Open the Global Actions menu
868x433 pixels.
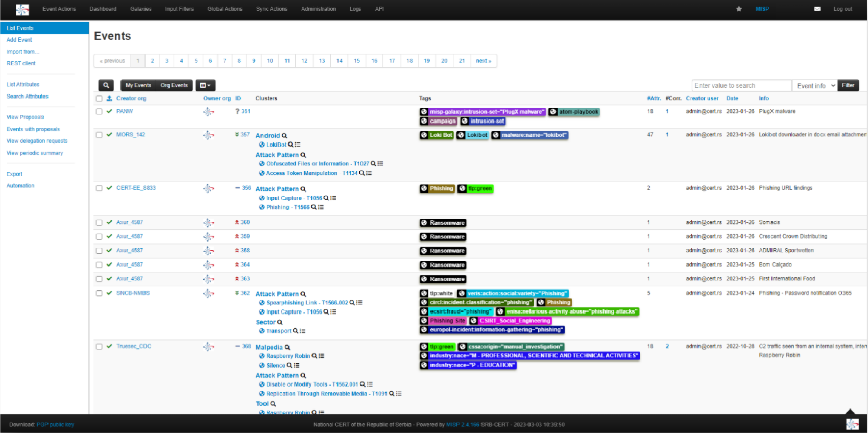tap(225, 9)
